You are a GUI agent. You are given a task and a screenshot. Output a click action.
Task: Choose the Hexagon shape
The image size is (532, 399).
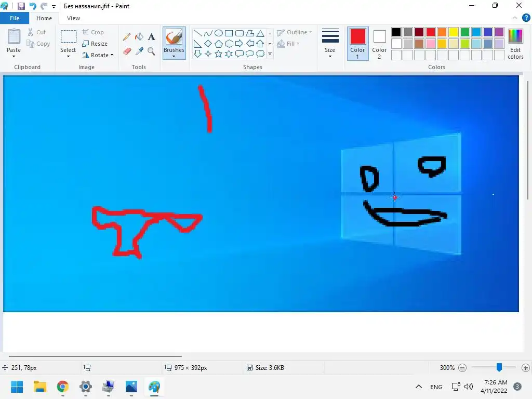[x=229, y=44]
